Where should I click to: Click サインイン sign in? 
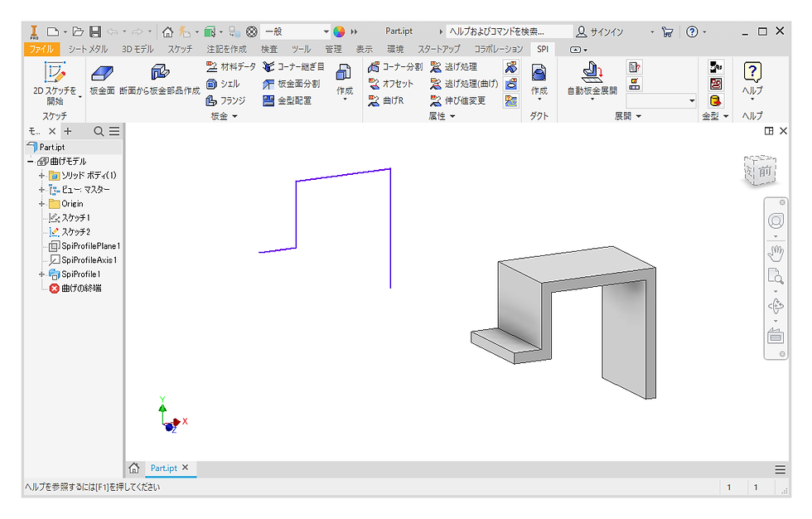tap(600, 32)
